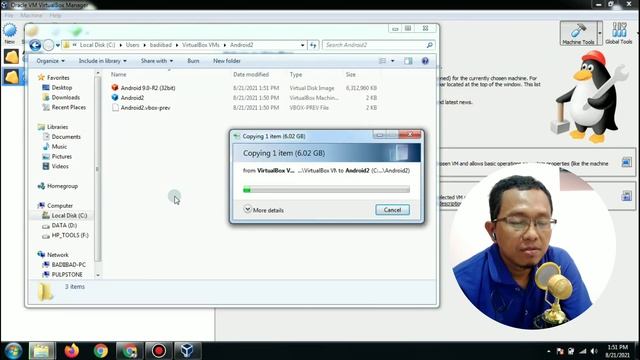Click the screen recorder taskbar icon
Viewport: 640px width, 360px height.
(159, 351)
